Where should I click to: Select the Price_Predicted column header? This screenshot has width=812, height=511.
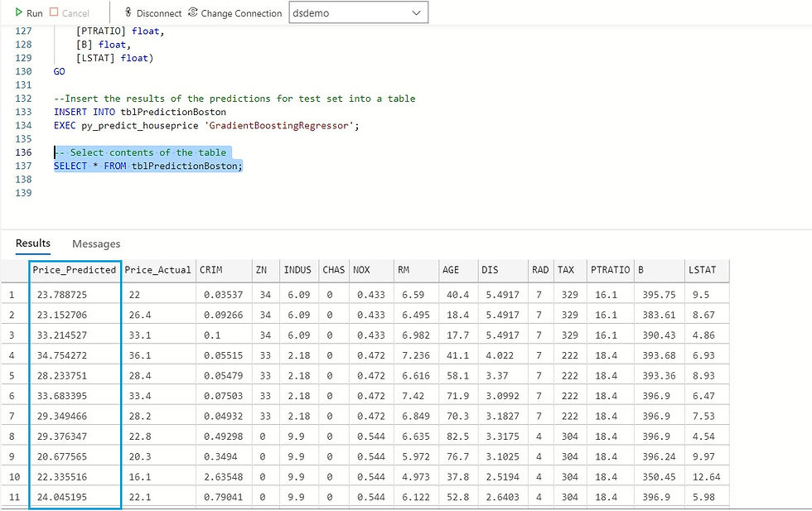75,270
